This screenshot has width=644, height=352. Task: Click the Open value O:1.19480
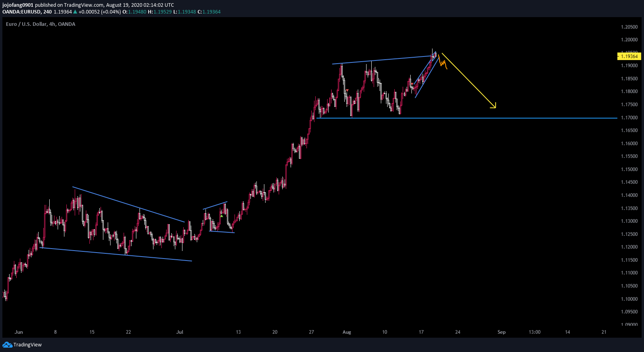pyautogui.click(x=134, y=12)
